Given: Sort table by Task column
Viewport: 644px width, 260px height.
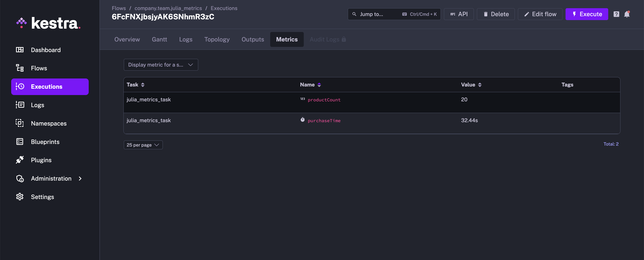Looking at the screenshot, I should point(143,85).
